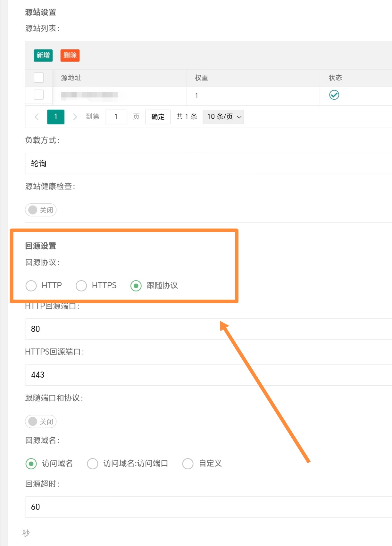Viewport: 392px width, 546px height.
Task: Click the green status checkmark icon
Action: [334, 95]
